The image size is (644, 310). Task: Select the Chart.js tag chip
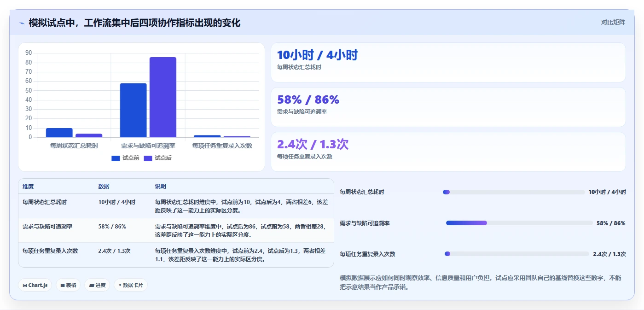coord(35,285)
